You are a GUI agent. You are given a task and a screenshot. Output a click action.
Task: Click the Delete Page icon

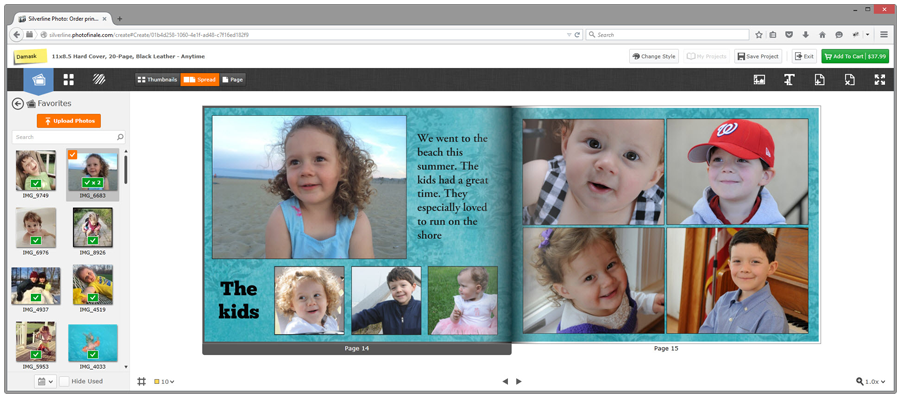tap(849, 80)
